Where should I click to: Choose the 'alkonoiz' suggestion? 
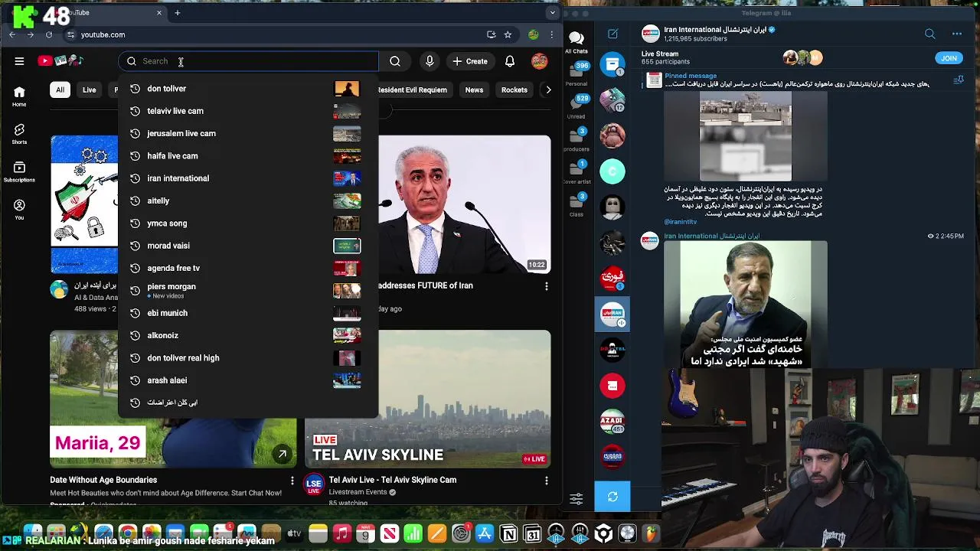248,335
